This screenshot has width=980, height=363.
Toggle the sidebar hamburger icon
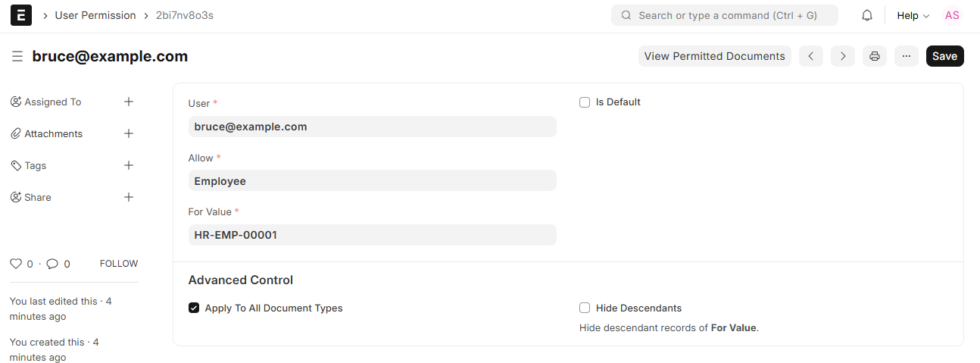(17, 56)
